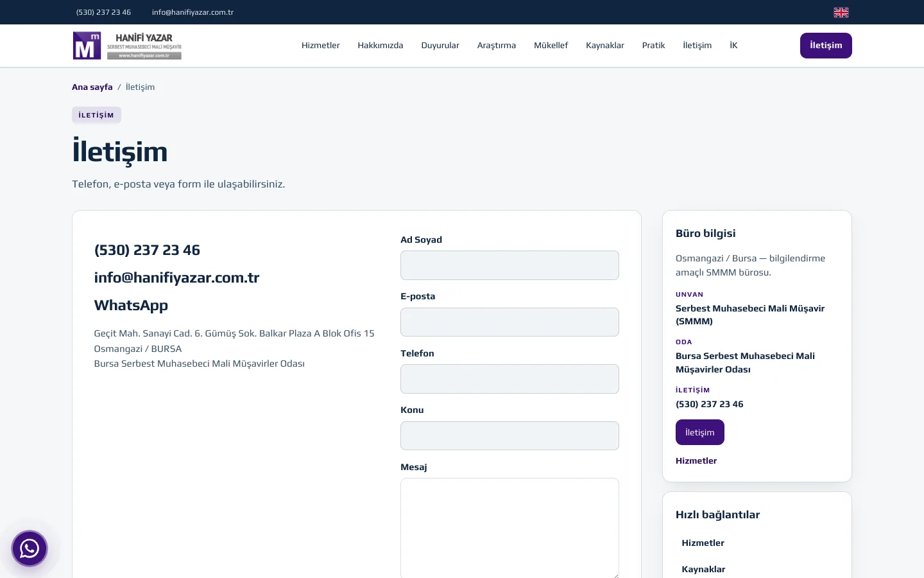Open the Hizmetler menu item
The height and width of the screenshot is (578, 924).
321,46
